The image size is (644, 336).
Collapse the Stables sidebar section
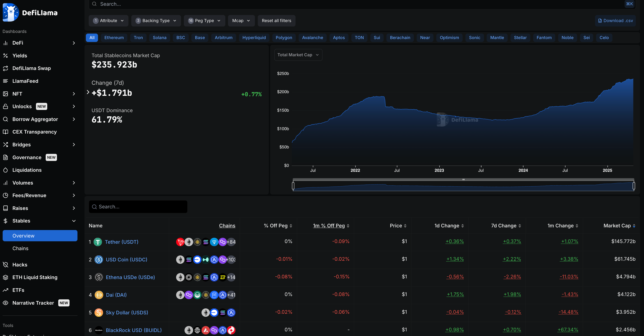pyautogui.click(x=74, y=221)
